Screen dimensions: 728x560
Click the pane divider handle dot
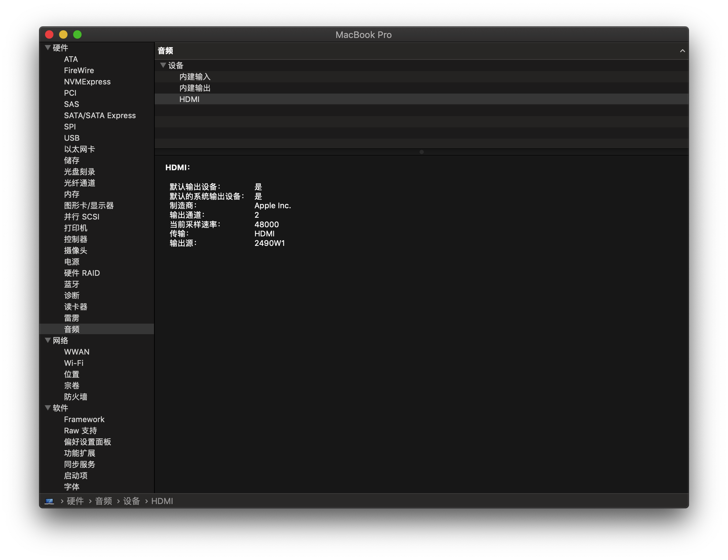coord(421,152)
